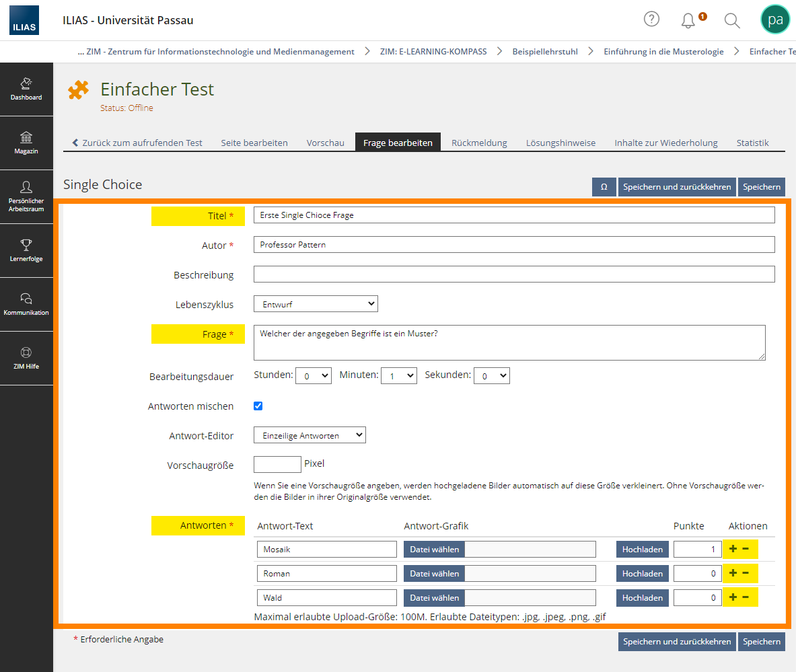Click the Punkte field for Mosaik
796x672 pixels.
(x=698, y=549)
